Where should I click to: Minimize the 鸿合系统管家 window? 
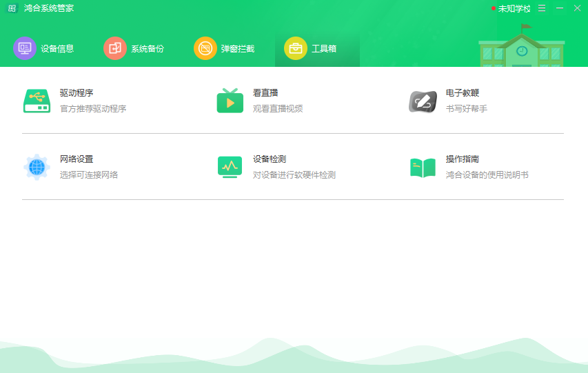tap(560, 8)
